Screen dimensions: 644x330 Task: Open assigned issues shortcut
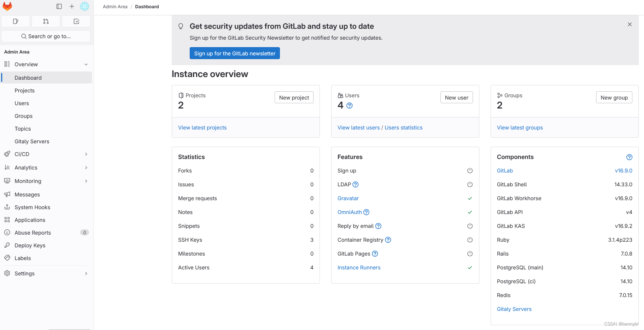pos(15,21)
